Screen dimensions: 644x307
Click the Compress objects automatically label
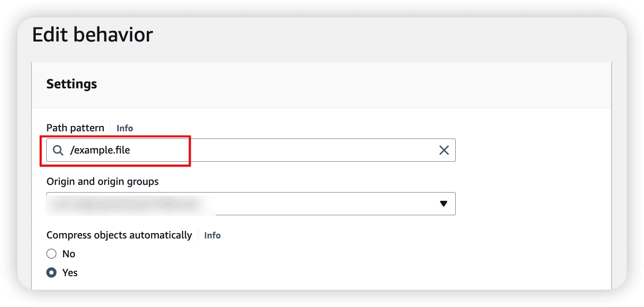[119, 236]
